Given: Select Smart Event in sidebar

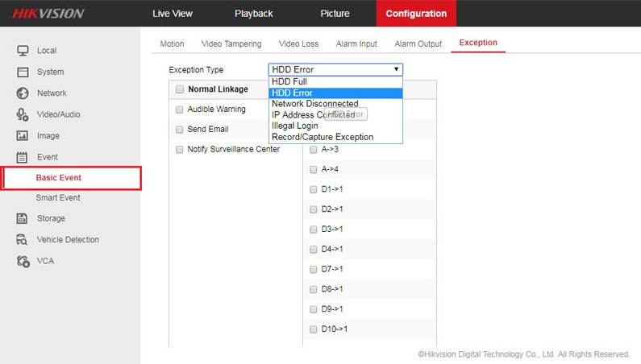Looking at the screenshot, I should point(58,198).
